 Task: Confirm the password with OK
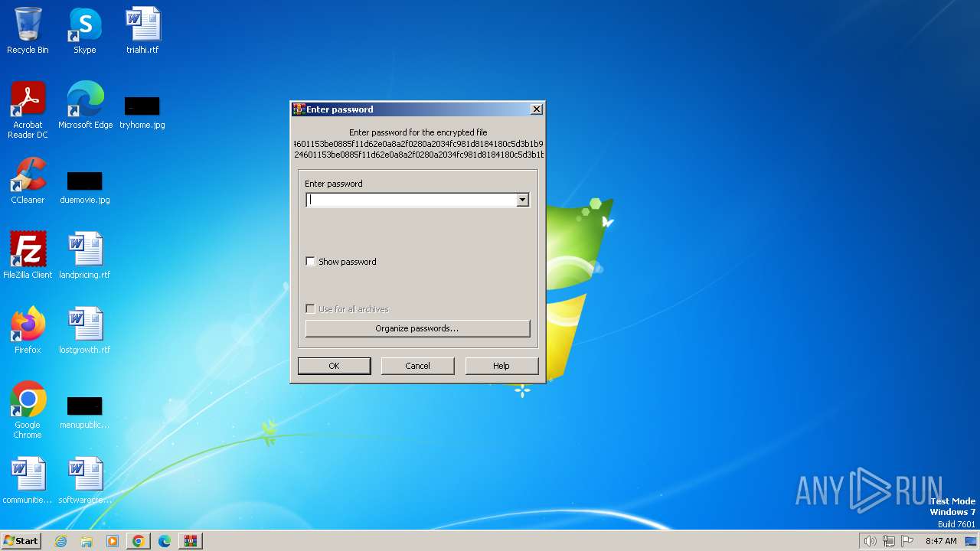click(334, 366)
